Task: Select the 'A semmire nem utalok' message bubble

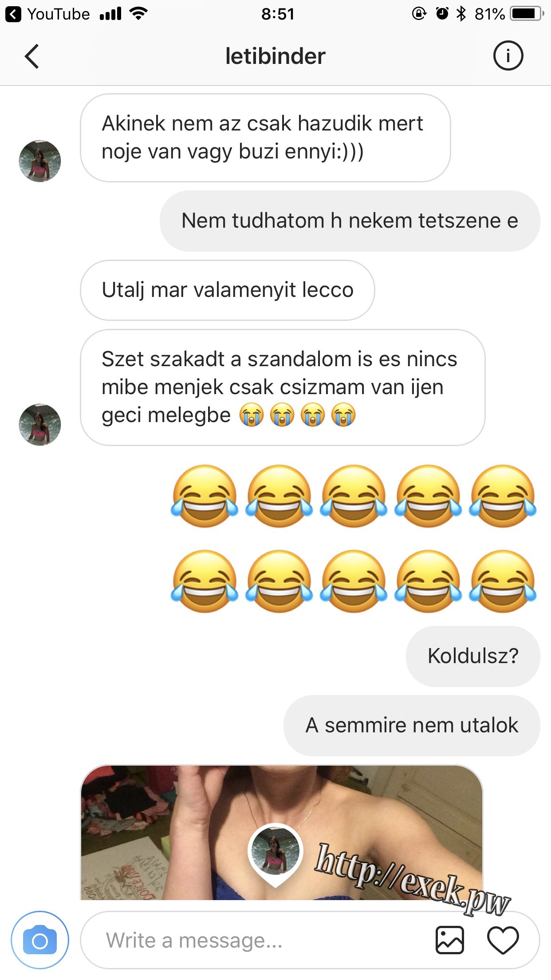Action: click(x=412, y=725)
